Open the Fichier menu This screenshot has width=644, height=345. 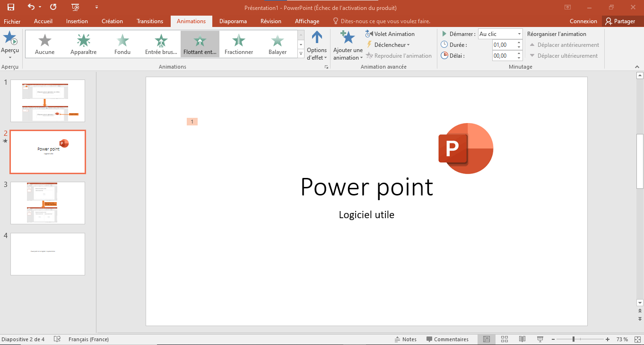12,21
